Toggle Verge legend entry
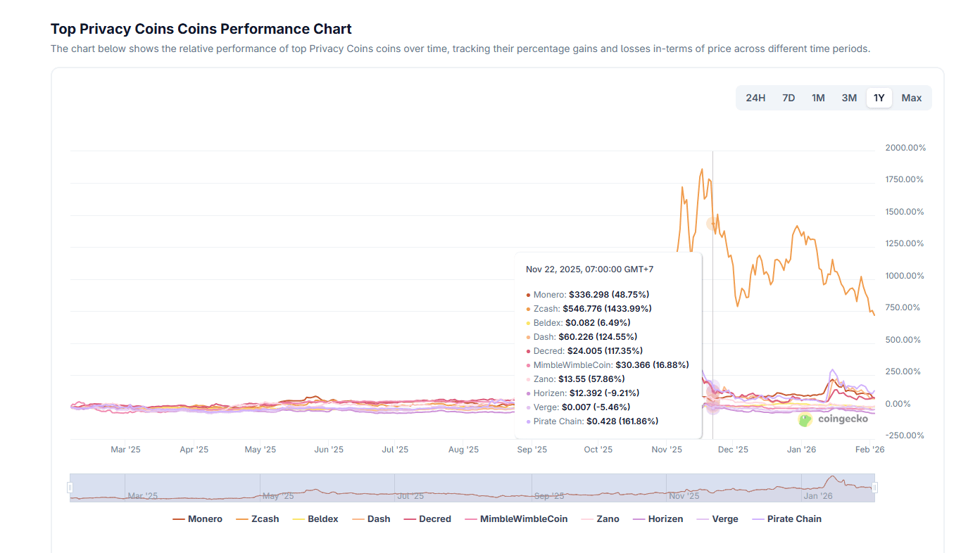The height and width of the screenshot is (553, 980). click(717, 519)
